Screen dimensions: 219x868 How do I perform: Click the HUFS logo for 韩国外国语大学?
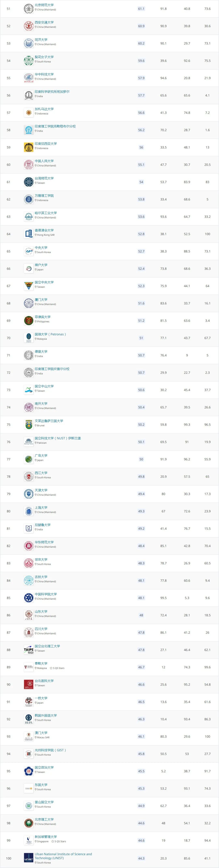(29, 719)
